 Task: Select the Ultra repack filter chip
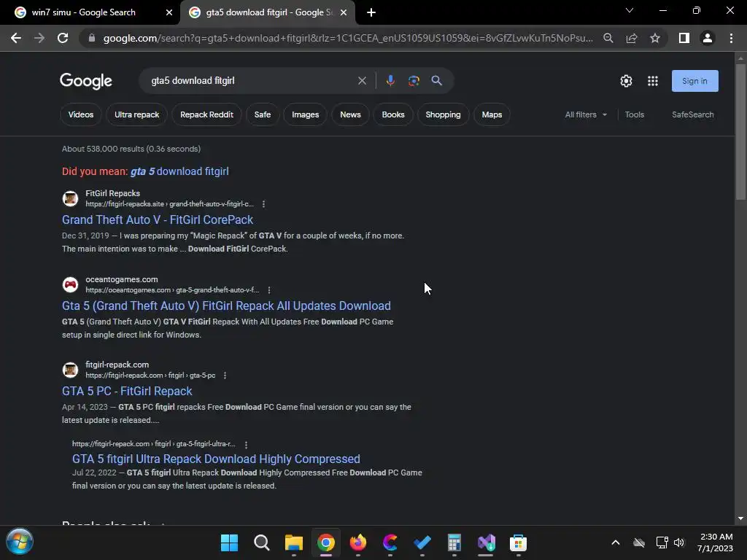(x=136, y=114)
